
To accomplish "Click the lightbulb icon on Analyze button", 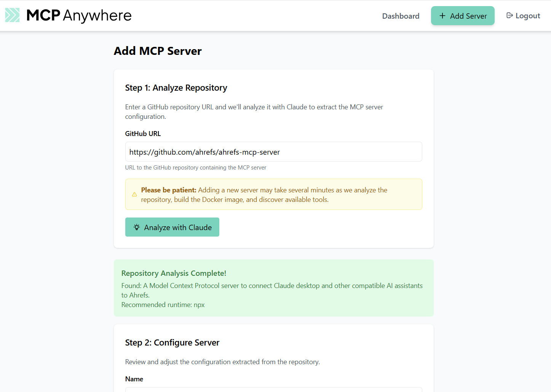I will [x=137, y=227].
